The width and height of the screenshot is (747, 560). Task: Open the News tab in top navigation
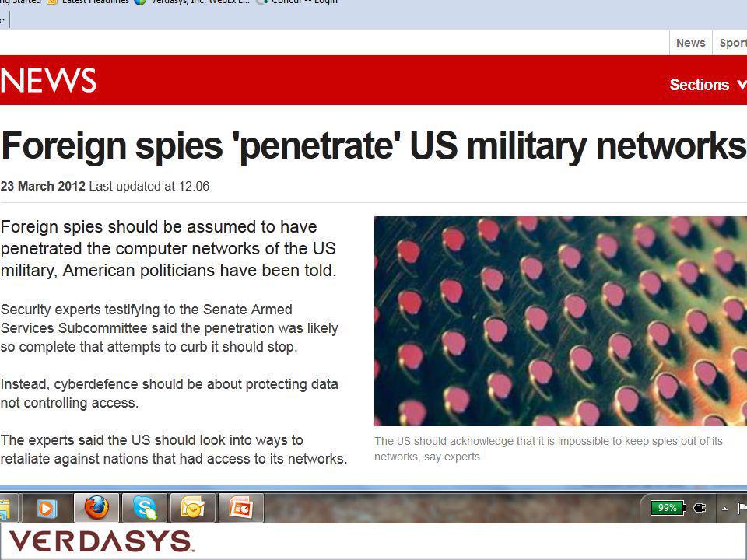point(691,43)
